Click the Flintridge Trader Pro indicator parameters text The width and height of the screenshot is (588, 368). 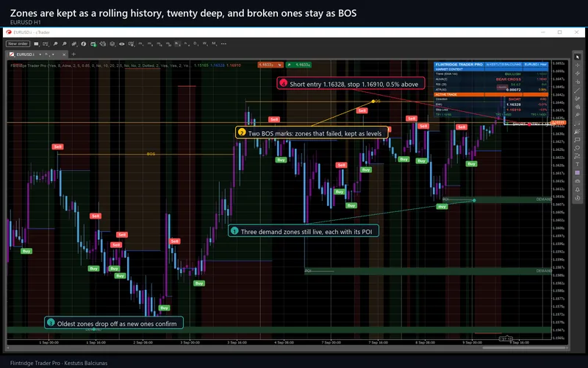coord(101,66)
